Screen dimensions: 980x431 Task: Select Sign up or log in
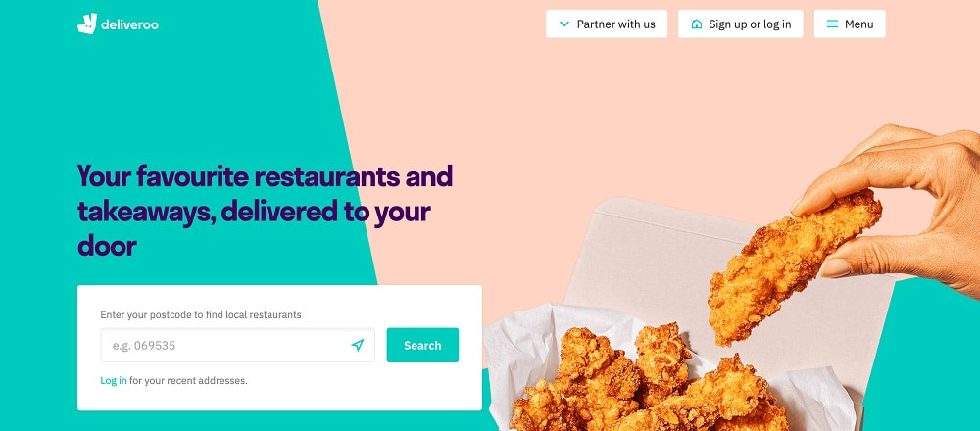(741, 24)
